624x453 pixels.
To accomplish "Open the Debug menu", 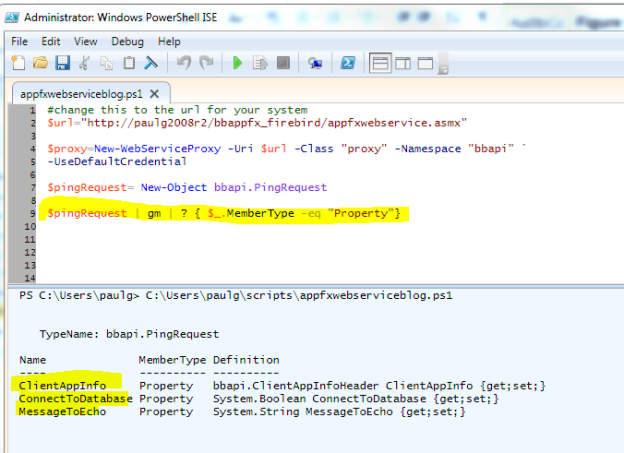I will (x=127, y=41).
